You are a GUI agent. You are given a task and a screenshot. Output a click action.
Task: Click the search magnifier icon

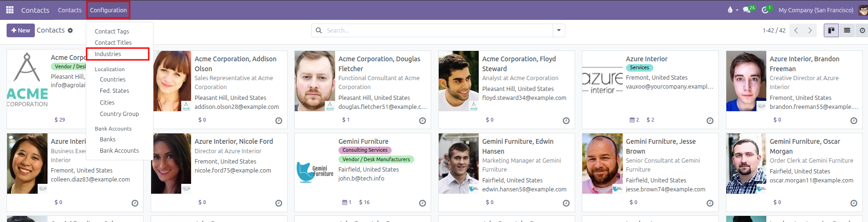pyautogui.click(x=319, y=31)
